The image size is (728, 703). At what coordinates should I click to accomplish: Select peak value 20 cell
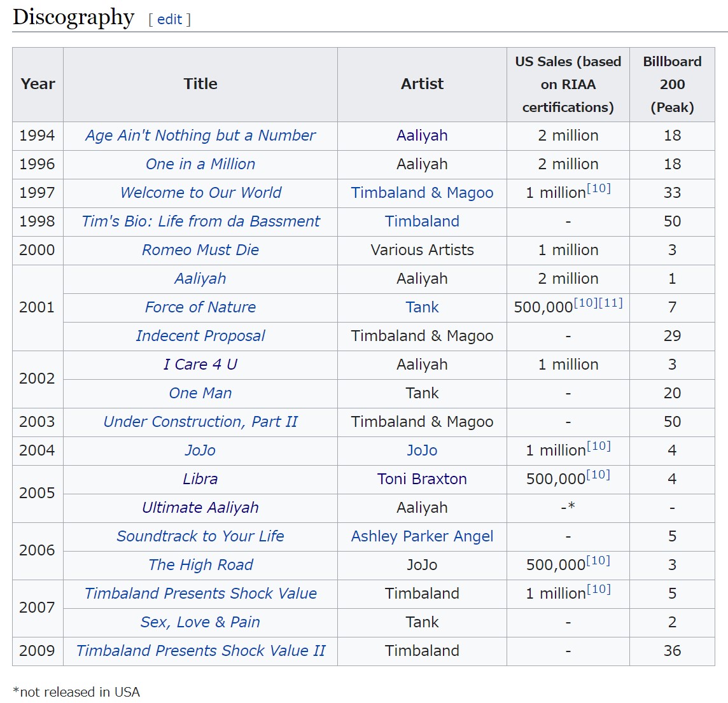point(672,394)
